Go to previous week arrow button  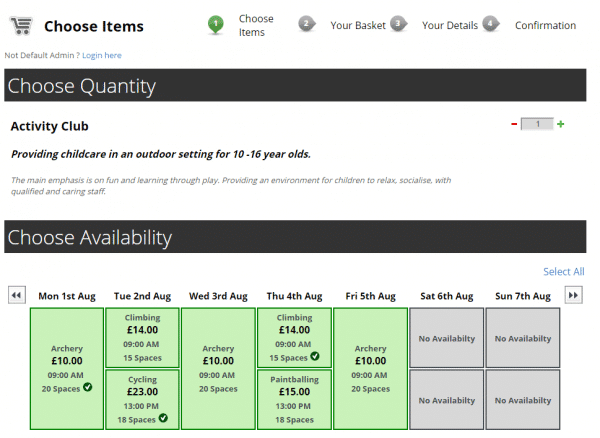point(17,295)
